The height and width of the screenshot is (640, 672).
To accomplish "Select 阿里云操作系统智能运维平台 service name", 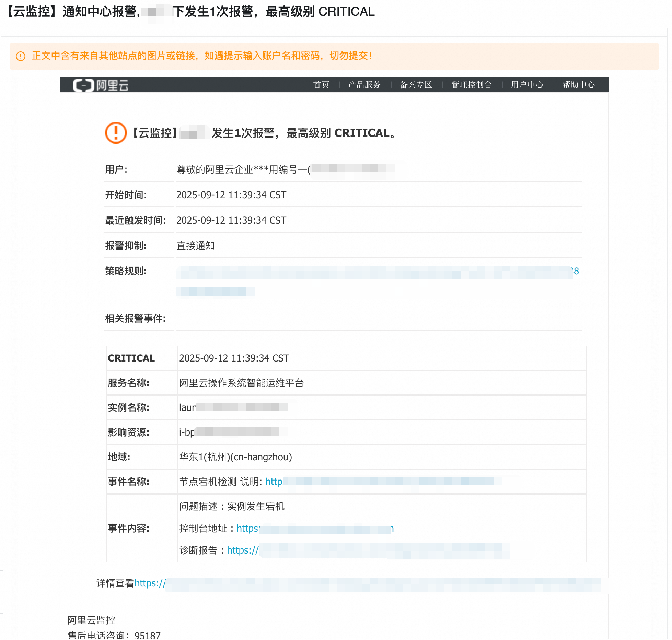I will [x=242, y=383].
